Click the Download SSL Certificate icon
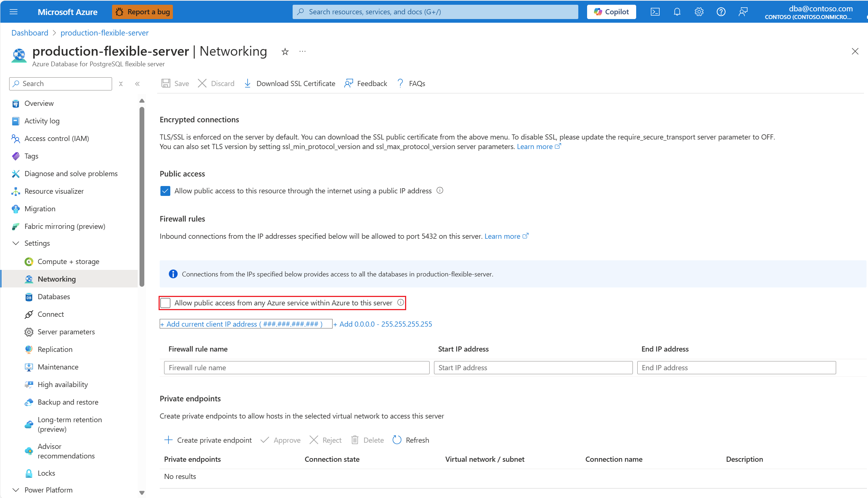This screenshot has height=498, width=868. (x=248, y=83)
